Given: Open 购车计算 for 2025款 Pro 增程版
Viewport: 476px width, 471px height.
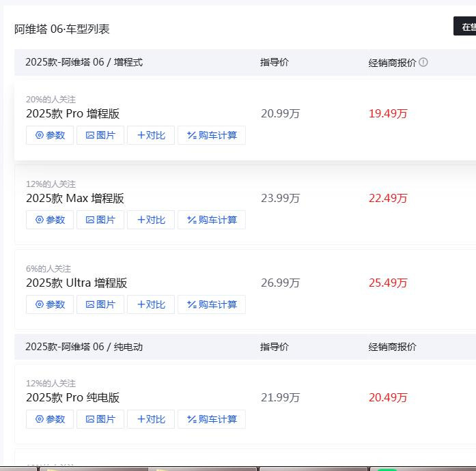Looking at the screenshot, I should [212, 135].
